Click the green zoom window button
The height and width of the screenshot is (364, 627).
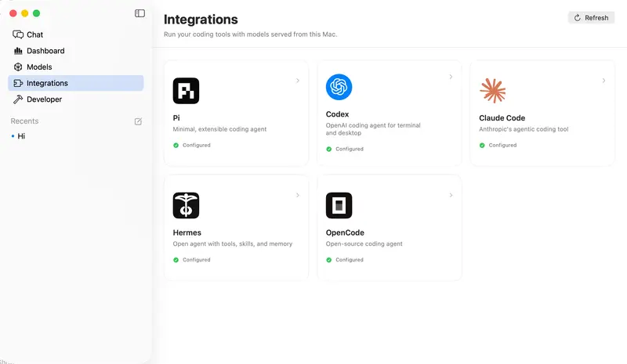[x=36, y=13]
